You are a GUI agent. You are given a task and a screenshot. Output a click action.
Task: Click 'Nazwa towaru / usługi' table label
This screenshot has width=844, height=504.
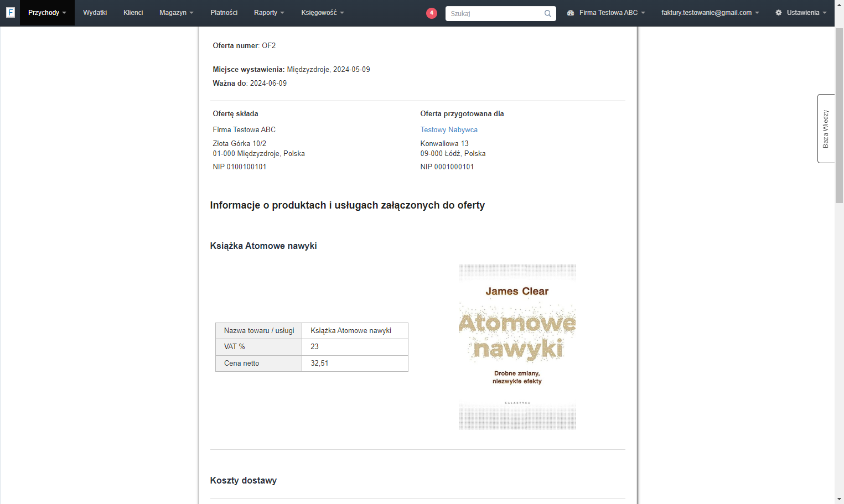(259, 331)
